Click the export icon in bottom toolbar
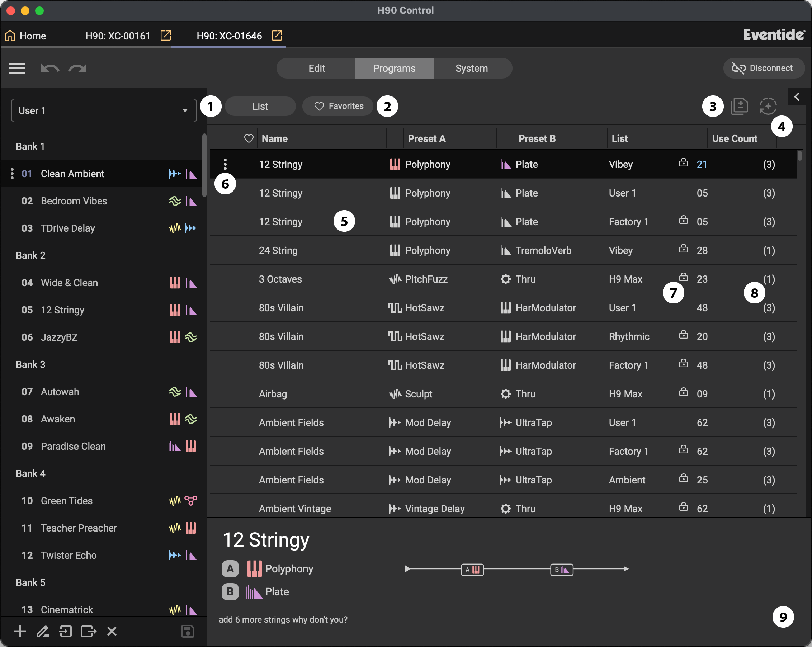This screenshot has height=647, width=812. point(89,631)
